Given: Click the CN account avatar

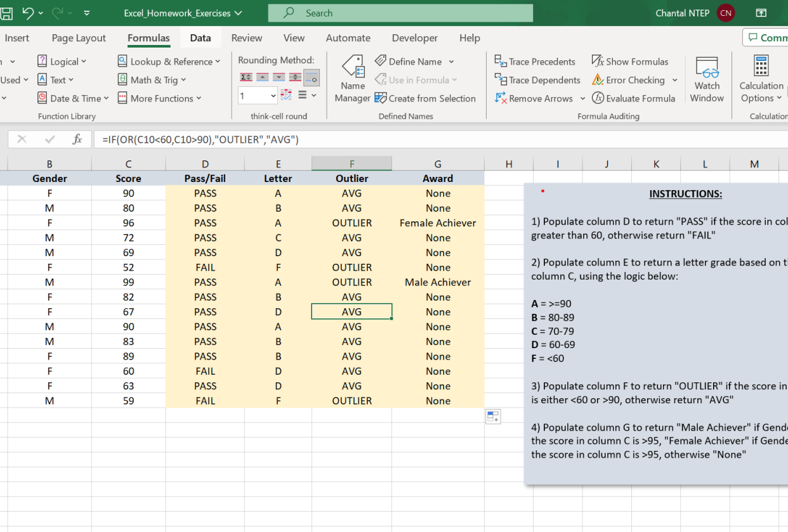Looking at the screenshot, I should tap(726, 13).
